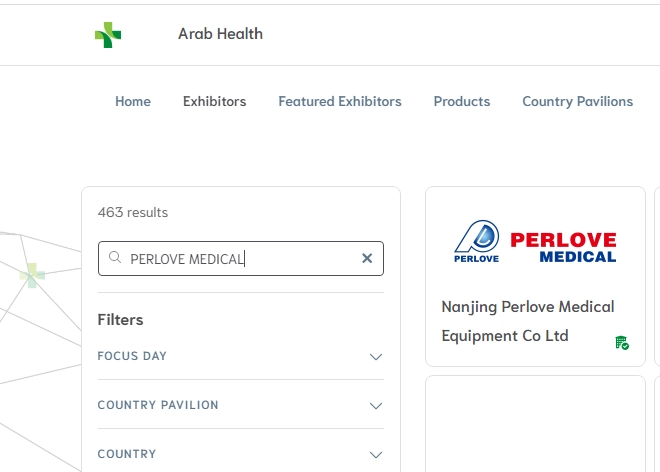Open the COUNTRY PAVILION filter chevron

pyautogui.click(x=376, y=405)
